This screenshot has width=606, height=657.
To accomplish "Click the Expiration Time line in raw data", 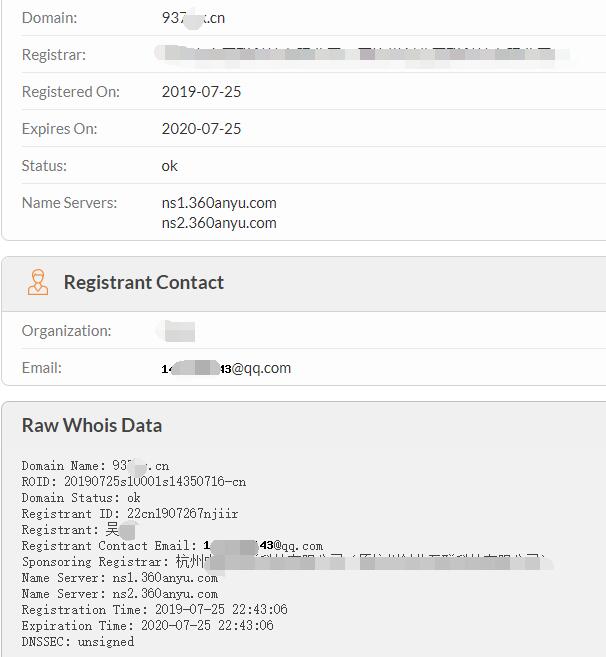I will [x=148, y=626].
